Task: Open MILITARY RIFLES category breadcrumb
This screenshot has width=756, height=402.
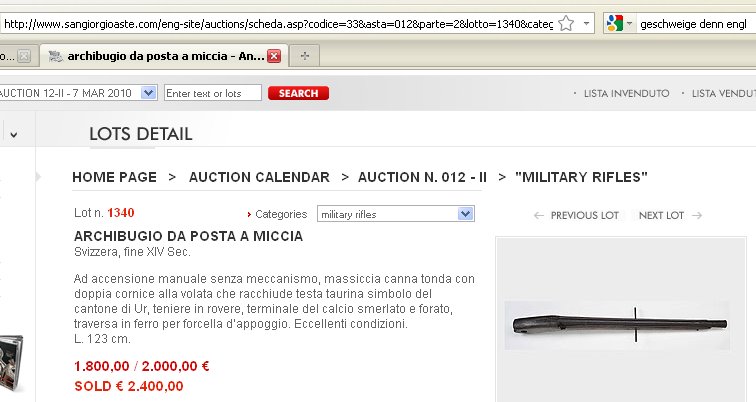Action: (581, 177)
